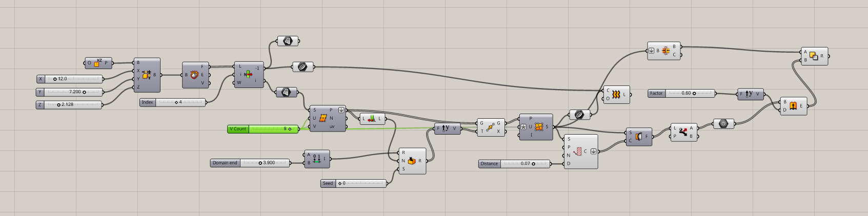
Task: Select the Surface Split component icon
Action: 639,137
